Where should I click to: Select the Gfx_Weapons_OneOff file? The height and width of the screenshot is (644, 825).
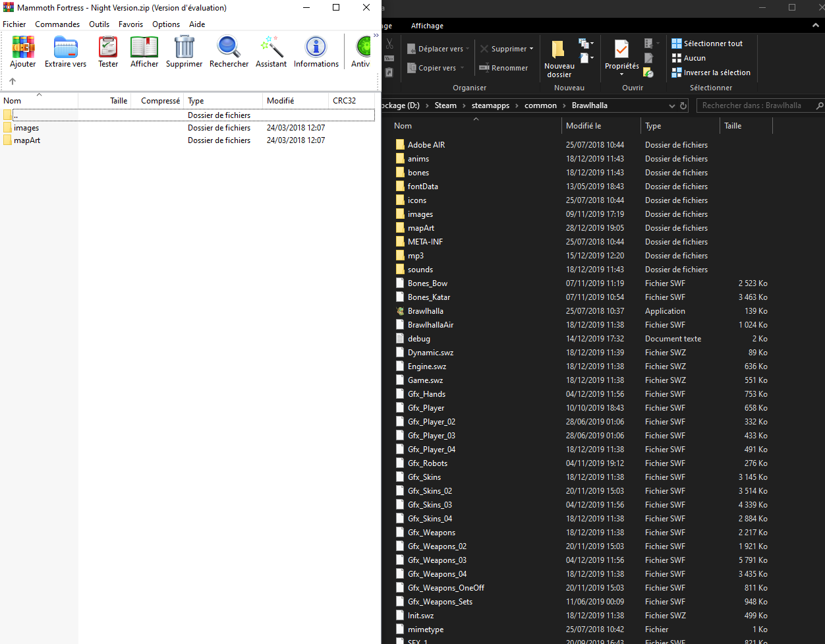coord(445,588)
